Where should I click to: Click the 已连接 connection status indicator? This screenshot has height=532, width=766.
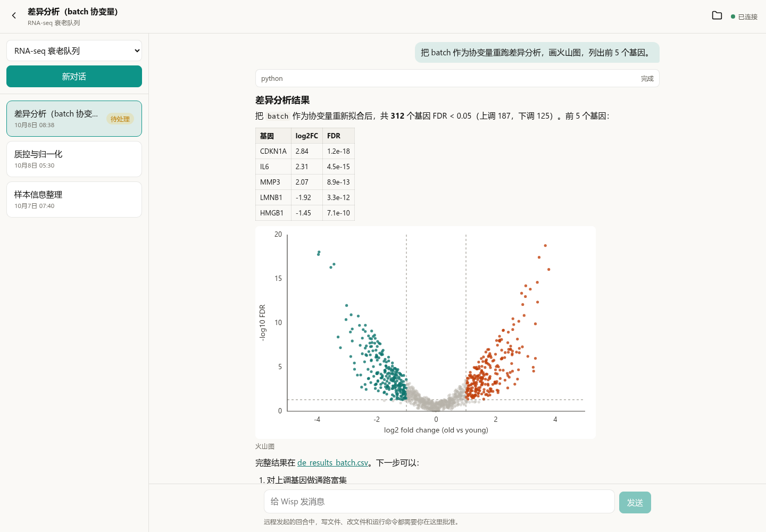[744, 17]
